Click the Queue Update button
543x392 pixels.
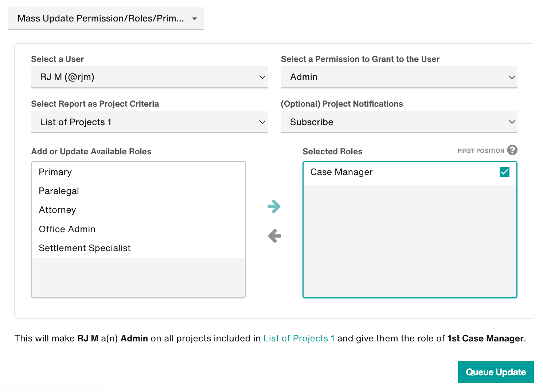pos(496,372)
